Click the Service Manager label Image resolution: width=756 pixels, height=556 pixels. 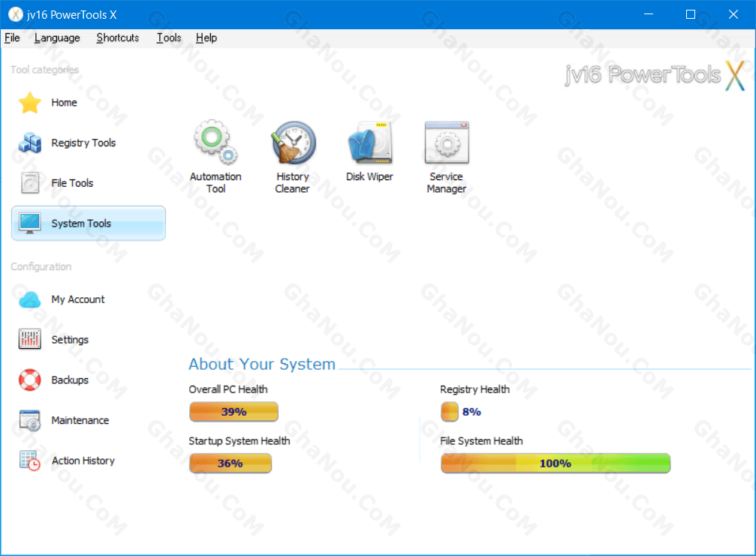click(x=447, y=182)
